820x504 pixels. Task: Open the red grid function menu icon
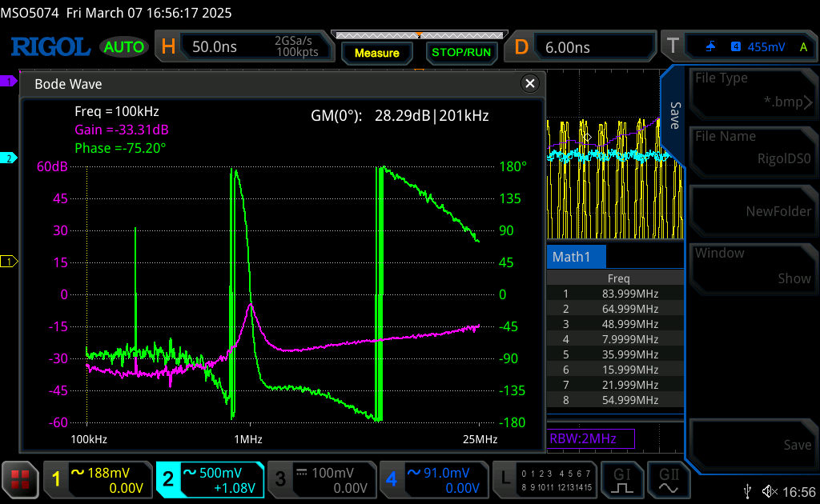coord(20,480)
